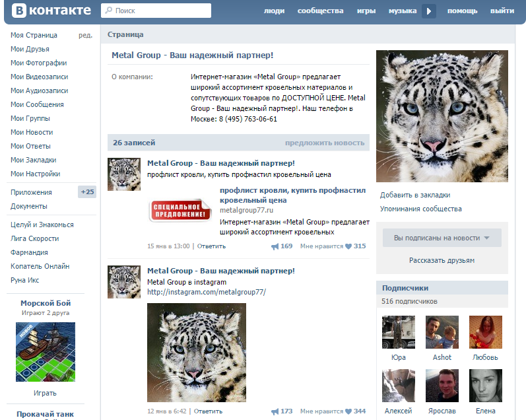This screenshot has height=420, width=526.
Task: Open subscriber Ashot's avatar
Action: pos(442,332)
